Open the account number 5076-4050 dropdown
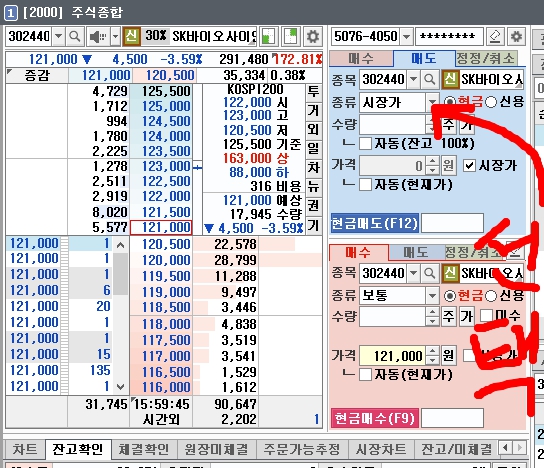Viewport: 544px width, 468px height. [x=407, y=36]
